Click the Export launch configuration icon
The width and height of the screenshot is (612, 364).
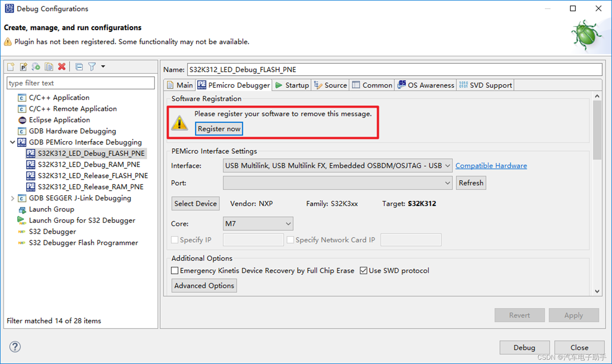click(x=36, y=67)
